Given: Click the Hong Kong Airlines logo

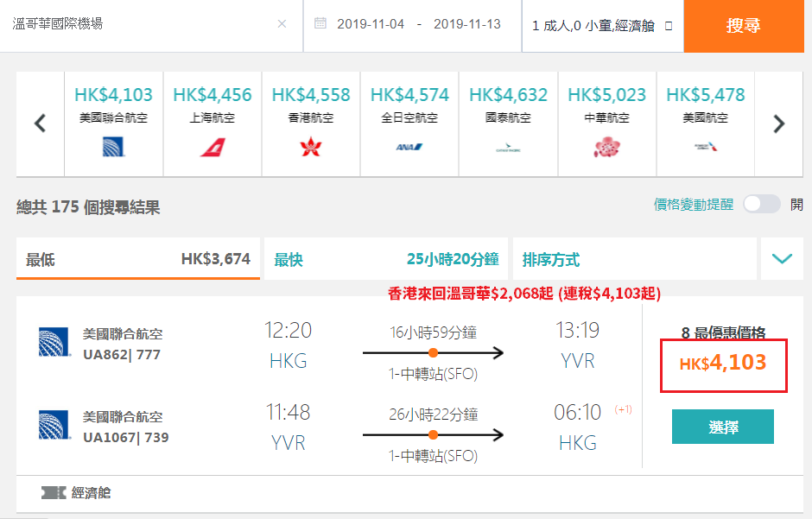Looking at the screenshot, I should tap(311, 147).
